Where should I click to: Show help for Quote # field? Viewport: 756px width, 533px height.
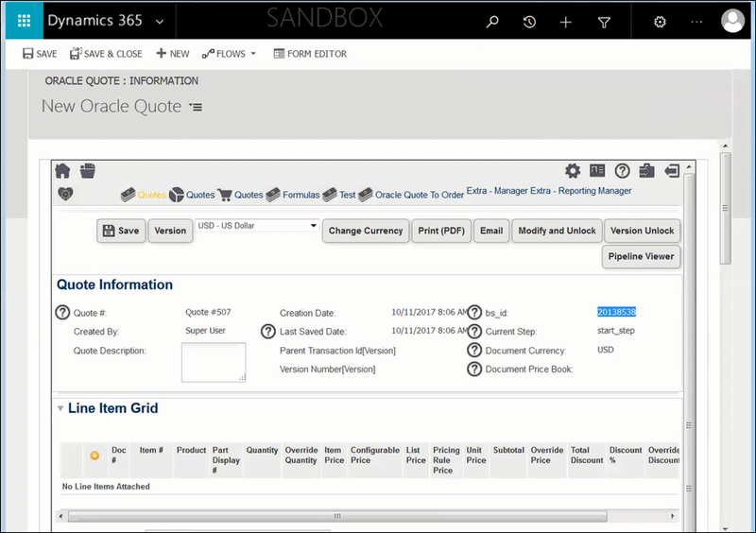click(62, 313)
